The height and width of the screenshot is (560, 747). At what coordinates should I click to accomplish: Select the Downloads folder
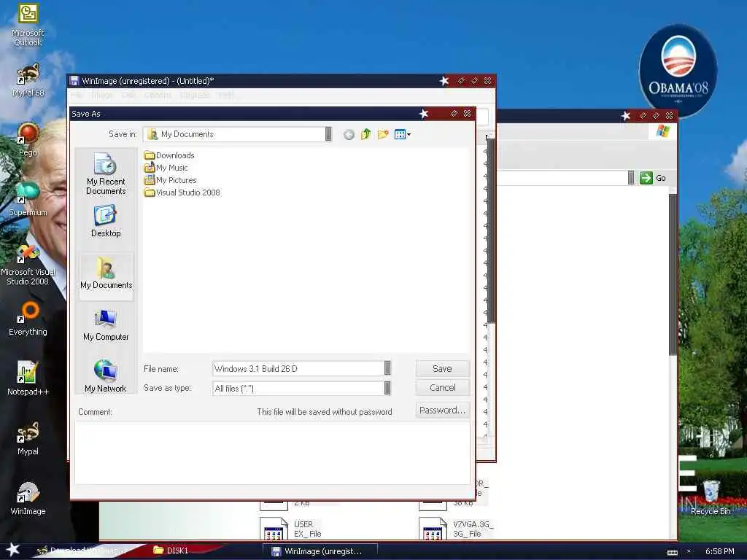pos(169,155)
